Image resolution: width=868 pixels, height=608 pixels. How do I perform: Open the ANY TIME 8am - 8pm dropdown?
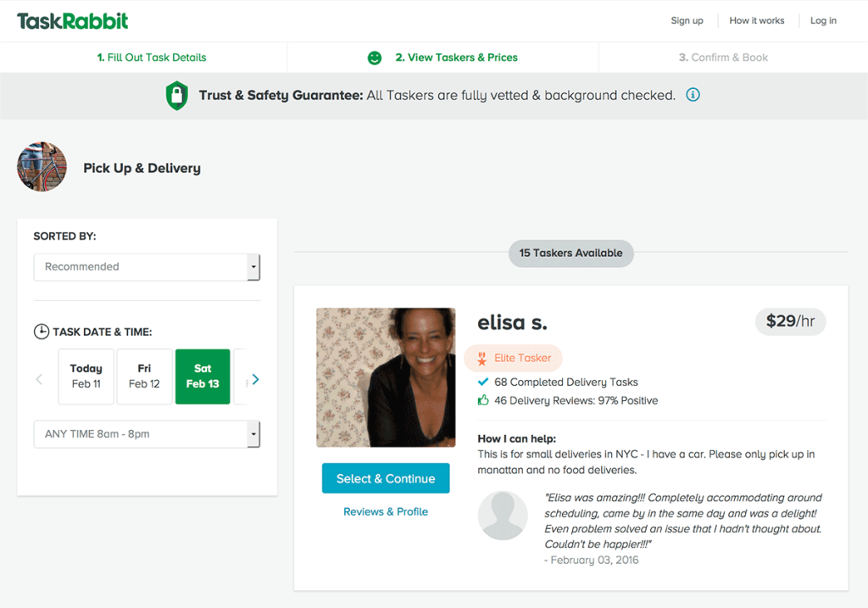coord(147,434)
